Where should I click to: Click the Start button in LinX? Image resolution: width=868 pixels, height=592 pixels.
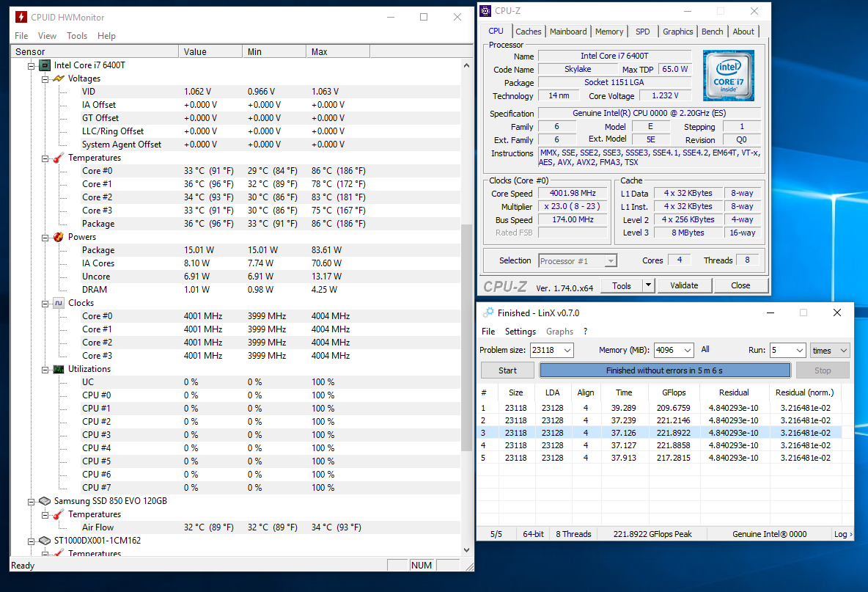point(507,370)
